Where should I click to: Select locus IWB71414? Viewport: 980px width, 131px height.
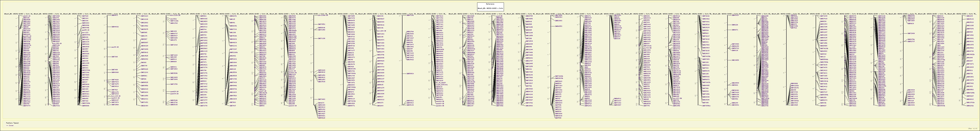pyautogui.click(x=174, y=45)
